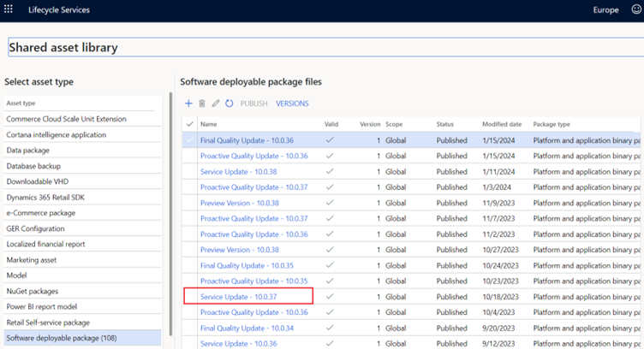Image resolution: width=644 pixels, height=349 pixels.
Task: Click the Lifecycle Services title link
Action: 61,10
